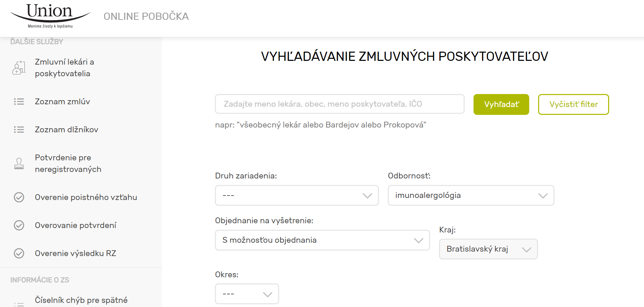Expand the Odbornosť dropdown showing imunoalergológia
This screenshot has height=307, width=644.
(470, 196)
